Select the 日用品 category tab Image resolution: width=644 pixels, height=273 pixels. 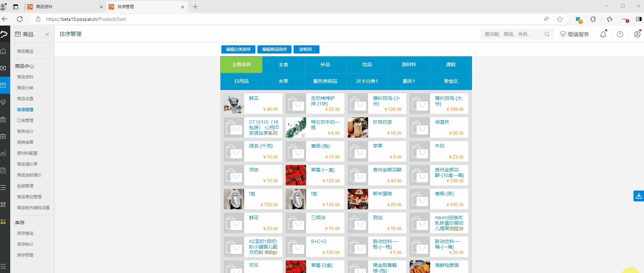click(x=241, y=81)
